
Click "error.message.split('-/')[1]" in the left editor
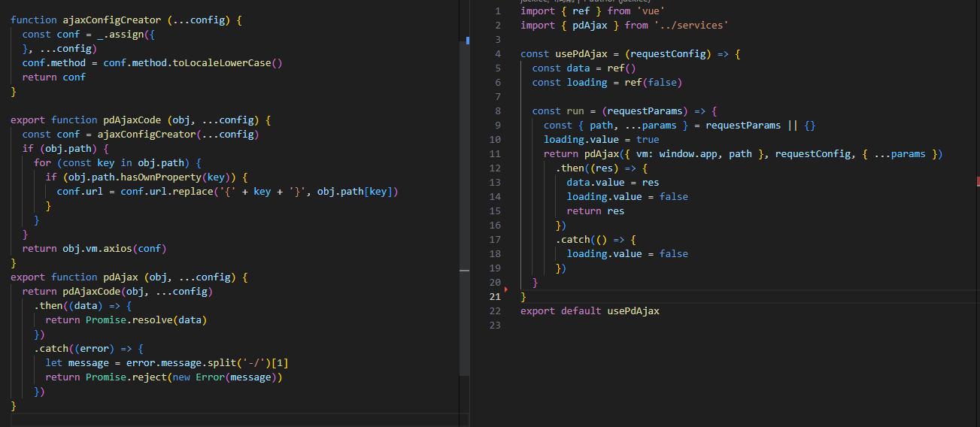click(207, 363)
